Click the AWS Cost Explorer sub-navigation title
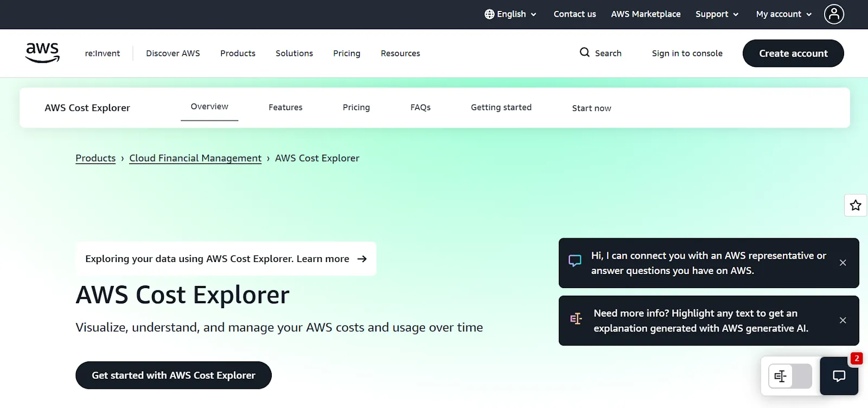 coord(87,107)
